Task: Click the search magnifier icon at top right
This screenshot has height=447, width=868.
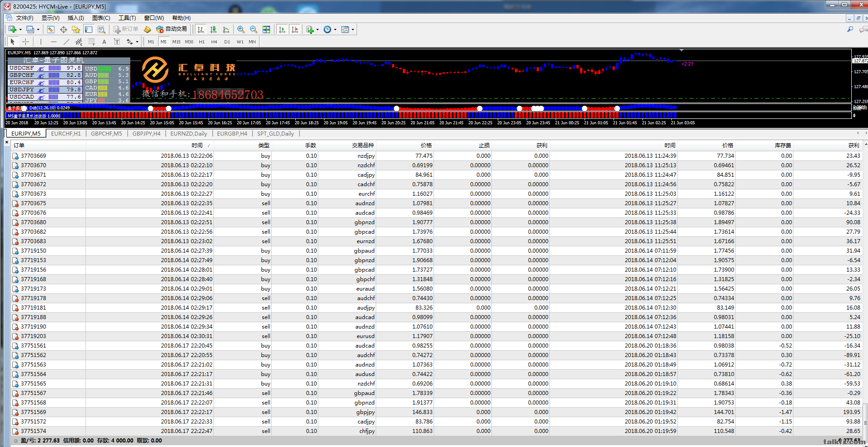Action: [850, 29]
